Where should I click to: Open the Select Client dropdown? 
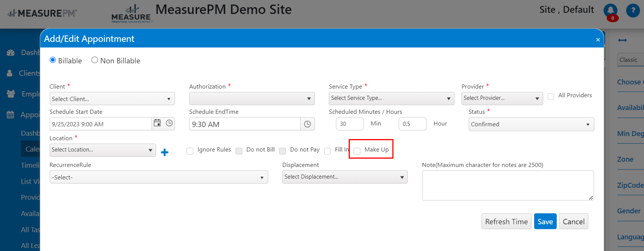(x=112, y=99)
